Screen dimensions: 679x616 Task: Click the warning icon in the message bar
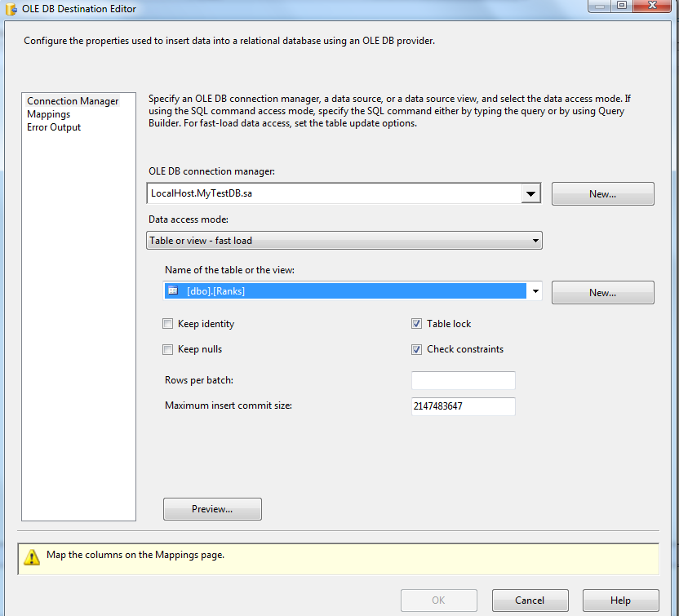32,557
